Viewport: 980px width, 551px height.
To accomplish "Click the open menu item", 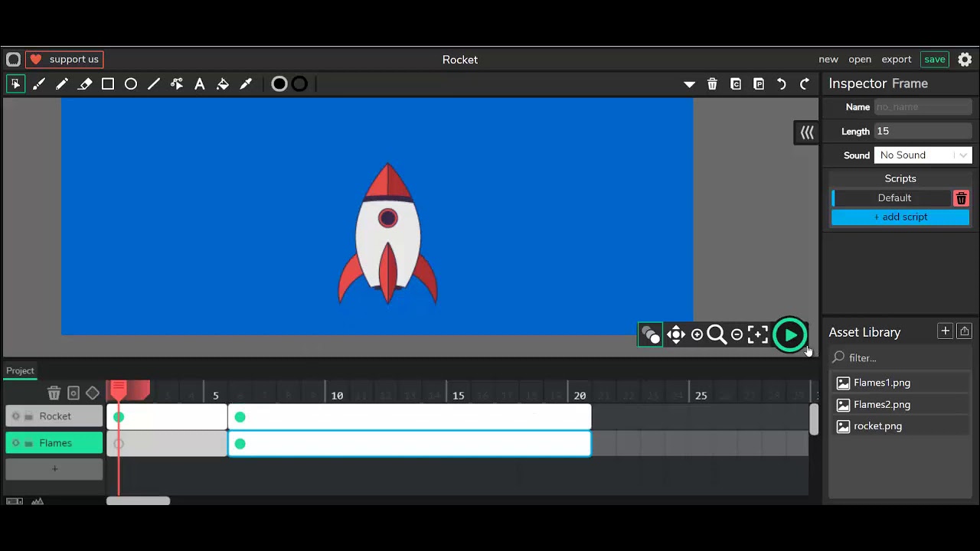I will [860, 60].
